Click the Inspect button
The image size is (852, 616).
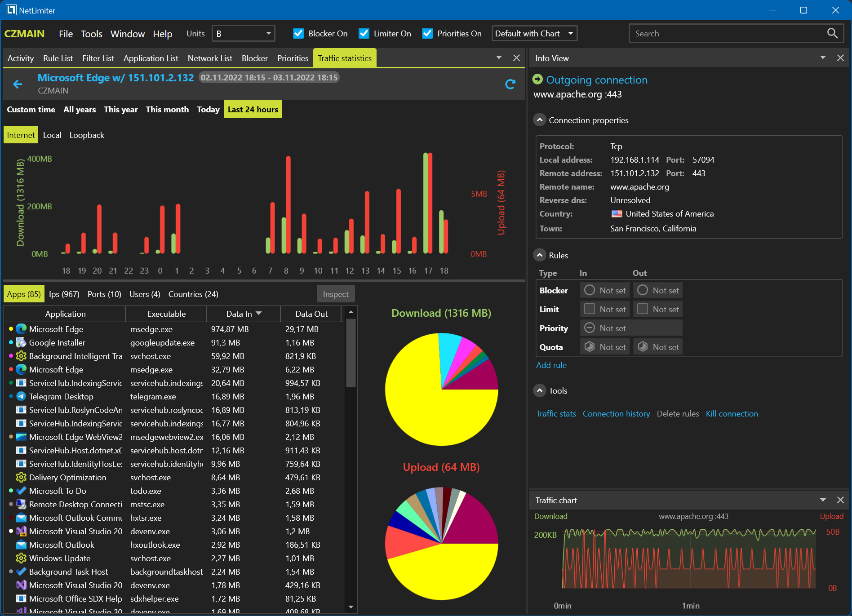click(x=336, y=294)
